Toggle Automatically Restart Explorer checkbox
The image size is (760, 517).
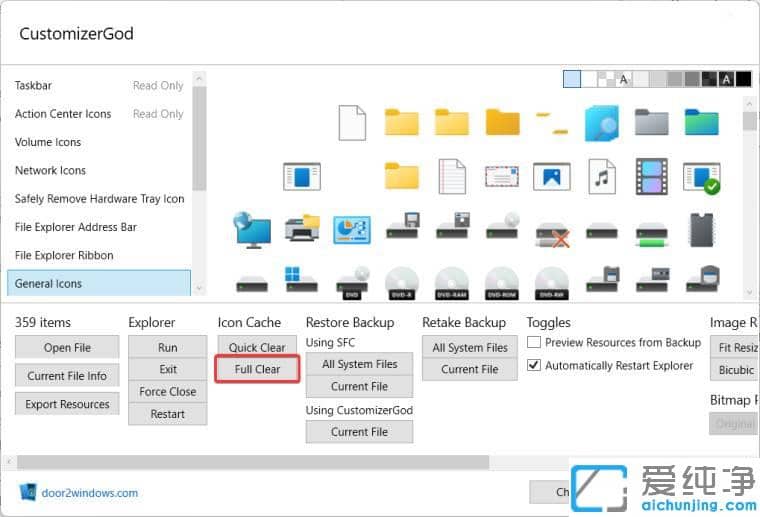(x=534, y=366)
